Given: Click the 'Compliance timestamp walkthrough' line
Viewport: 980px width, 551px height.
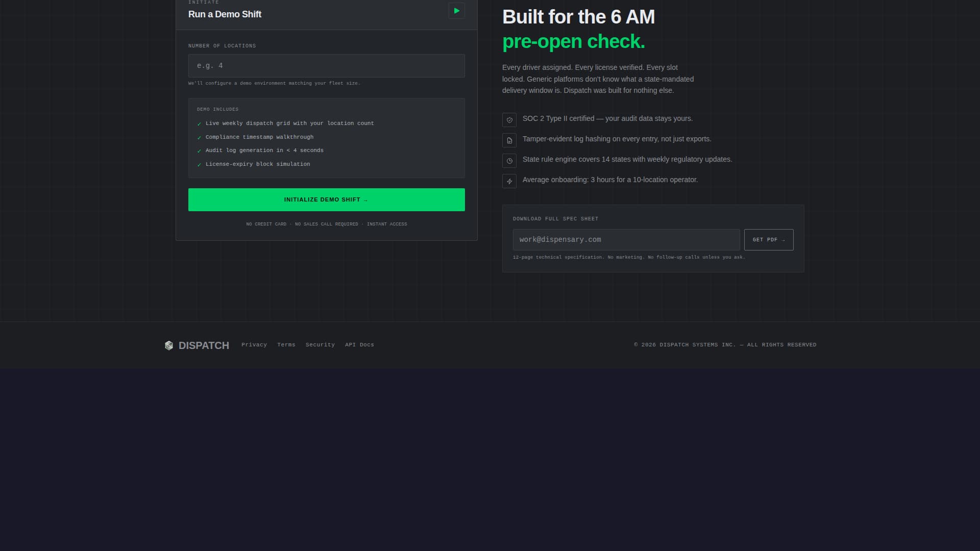Looking at the screenshot, I should point(259,137).
